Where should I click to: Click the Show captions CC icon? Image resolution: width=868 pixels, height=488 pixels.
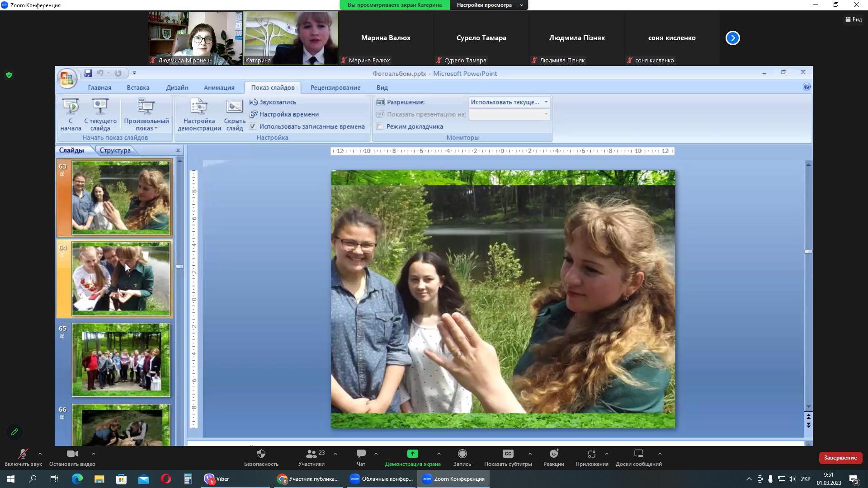[x=508, y=454]
